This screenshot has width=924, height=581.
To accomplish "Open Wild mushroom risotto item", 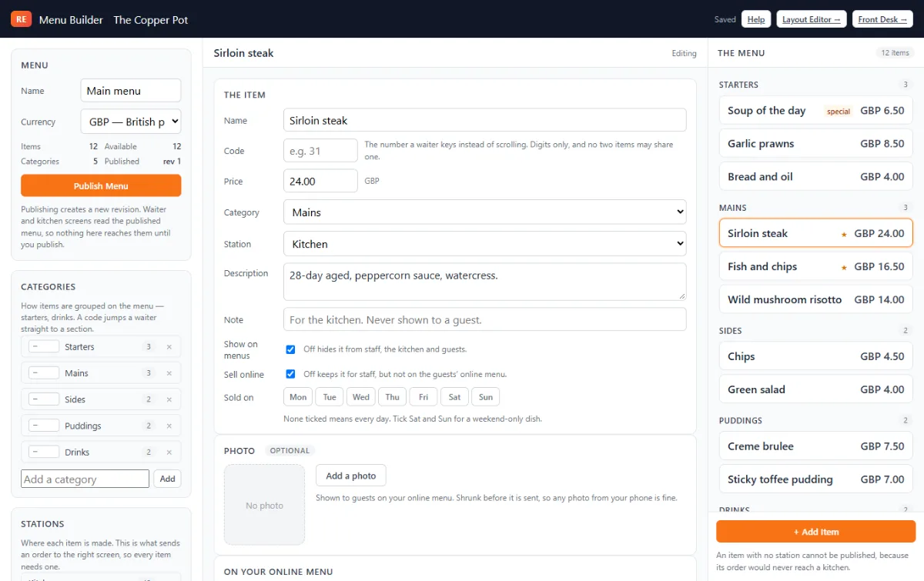I will (816, 300).
